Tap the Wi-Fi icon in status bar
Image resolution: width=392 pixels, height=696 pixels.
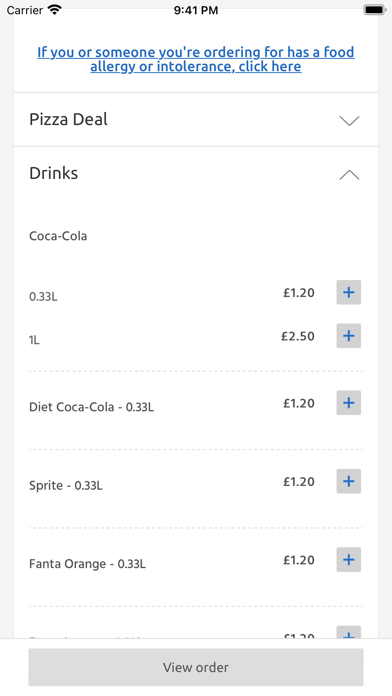[55, 10]
